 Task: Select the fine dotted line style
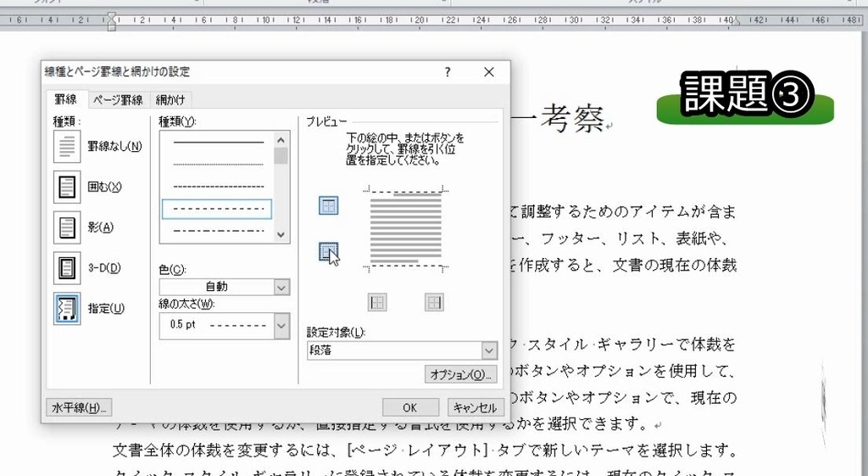click(x=218, y=165)
